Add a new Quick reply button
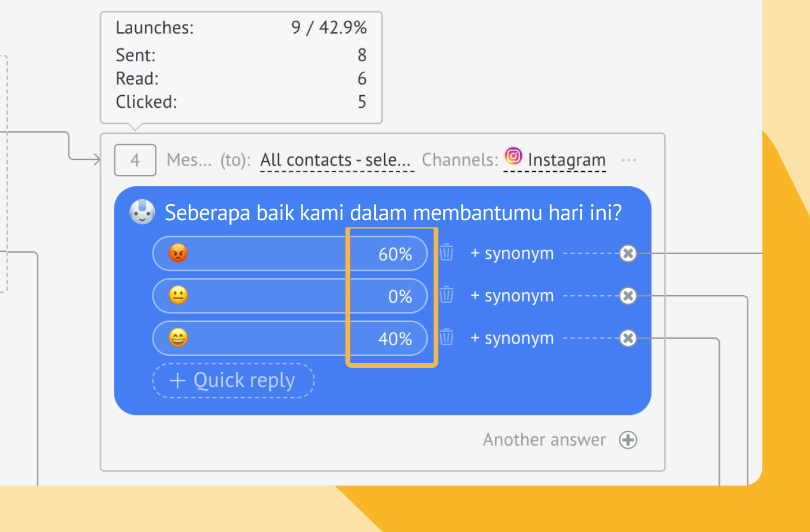Image resolution: width=810 pixels, height=532 pixels. pyautogui.click(x=233, y=380)
